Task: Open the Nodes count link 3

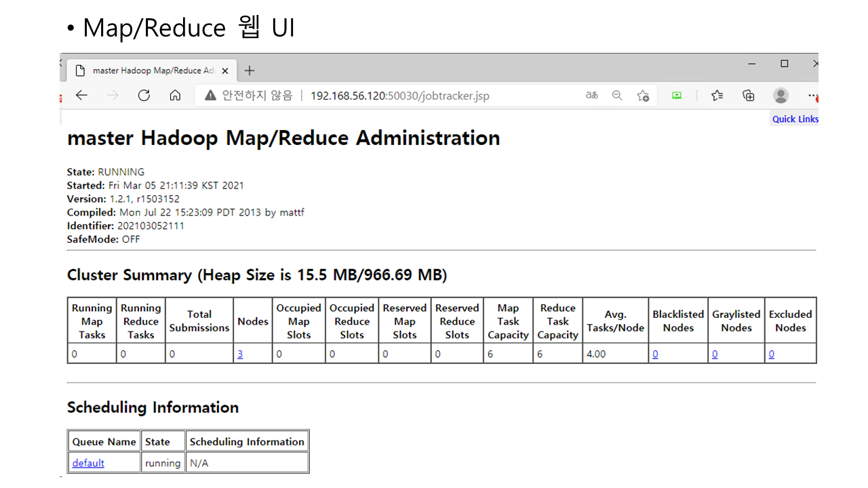Action: tap(240, 354)
